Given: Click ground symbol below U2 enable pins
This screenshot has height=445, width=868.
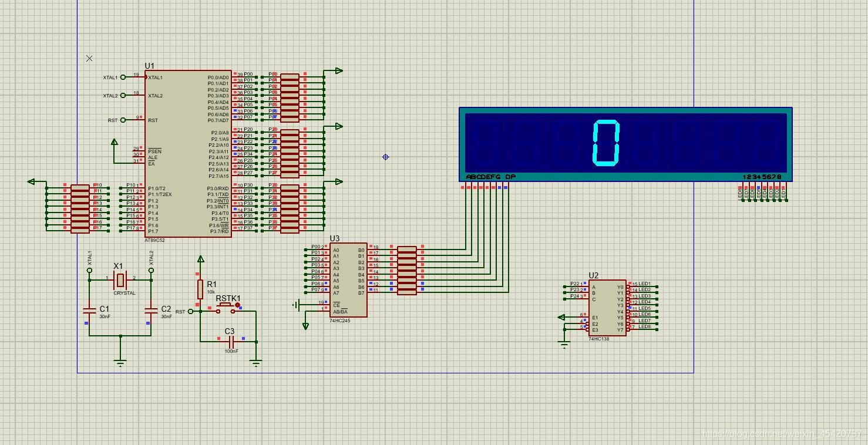Looking at the screenshot, I should click(x=564, y=345).
